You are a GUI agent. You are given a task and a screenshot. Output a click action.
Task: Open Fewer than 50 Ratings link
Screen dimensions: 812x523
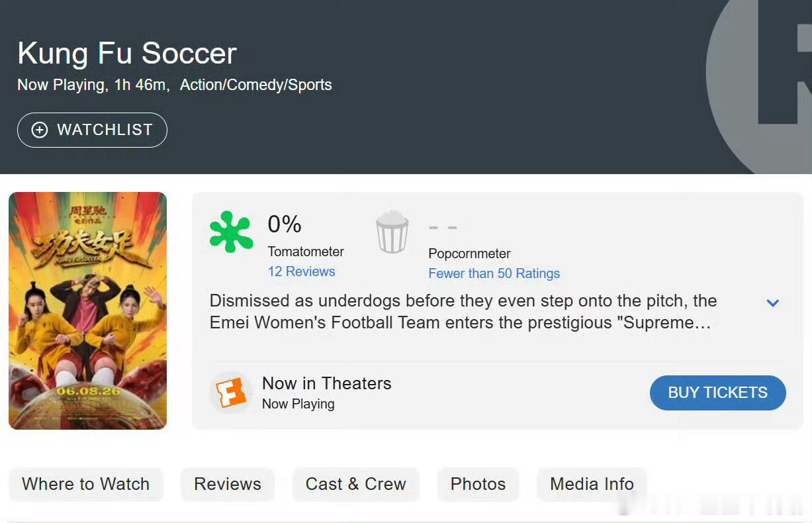494,273
